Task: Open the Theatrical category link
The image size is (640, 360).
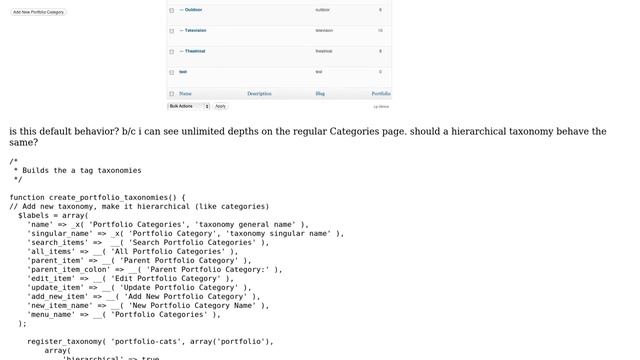Action: [x=195, y=51]
